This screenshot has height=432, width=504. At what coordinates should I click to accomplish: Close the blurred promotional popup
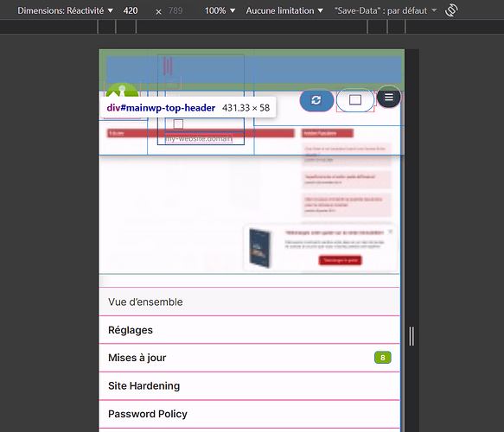coord(390,232)
